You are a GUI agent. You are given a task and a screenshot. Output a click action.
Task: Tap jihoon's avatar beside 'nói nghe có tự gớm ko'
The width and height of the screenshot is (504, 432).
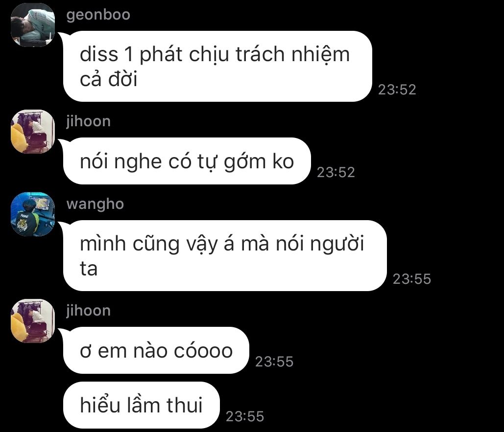[33, 132]
